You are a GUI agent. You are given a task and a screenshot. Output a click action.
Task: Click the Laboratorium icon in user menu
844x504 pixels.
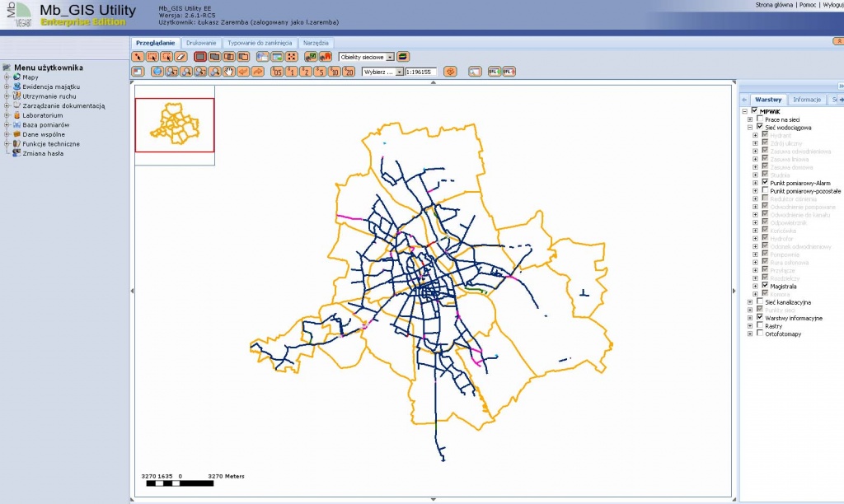(x=16, y=115)
